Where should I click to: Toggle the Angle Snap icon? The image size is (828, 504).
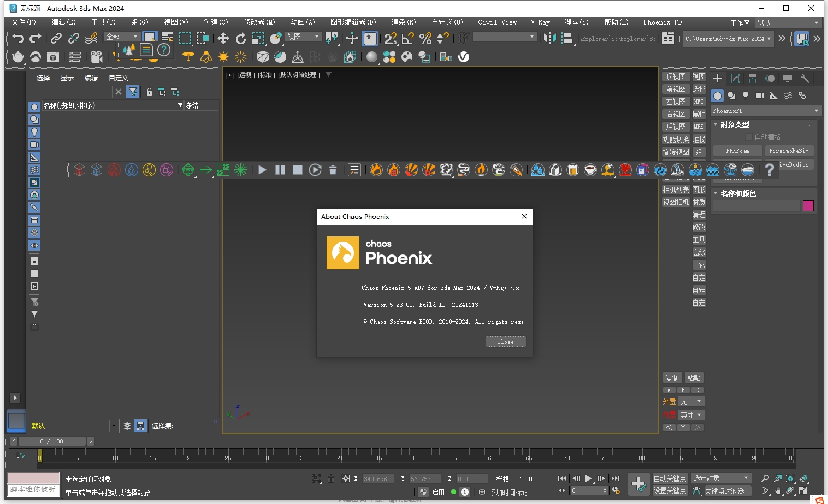pyautogui.click(x=408, y=38)
